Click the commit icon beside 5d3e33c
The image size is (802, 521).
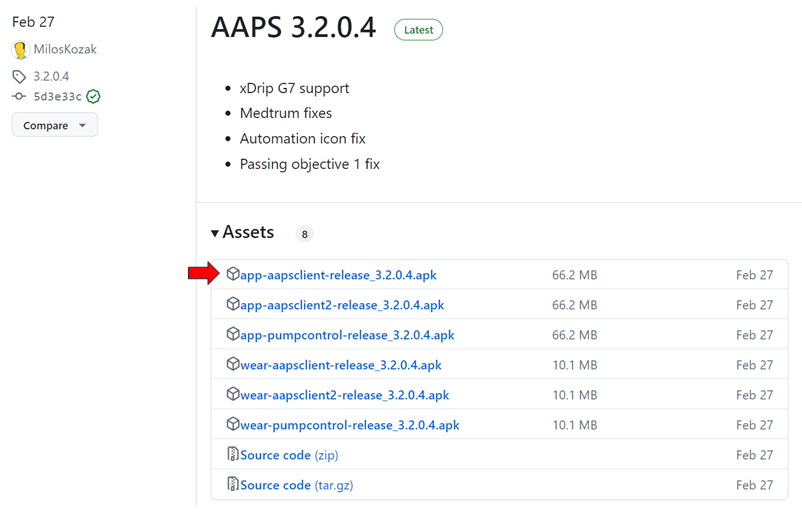point(19,96)
